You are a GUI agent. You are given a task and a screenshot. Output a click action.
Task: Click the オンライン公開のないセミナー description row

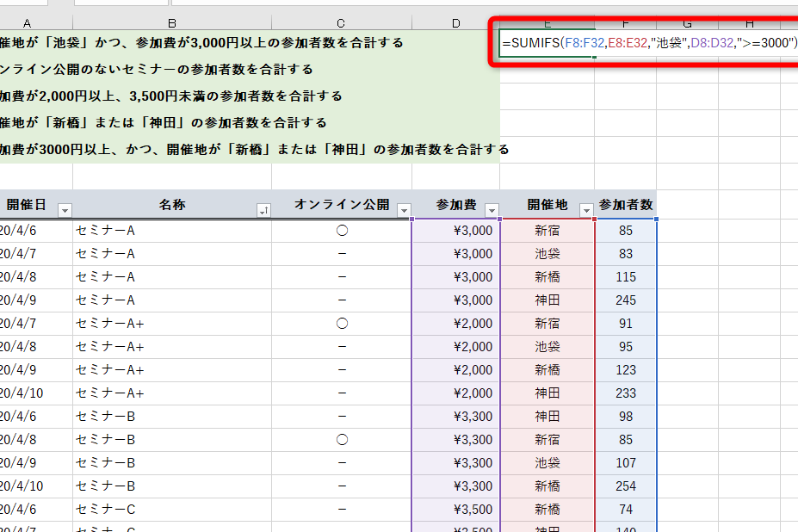pos(172,69)
